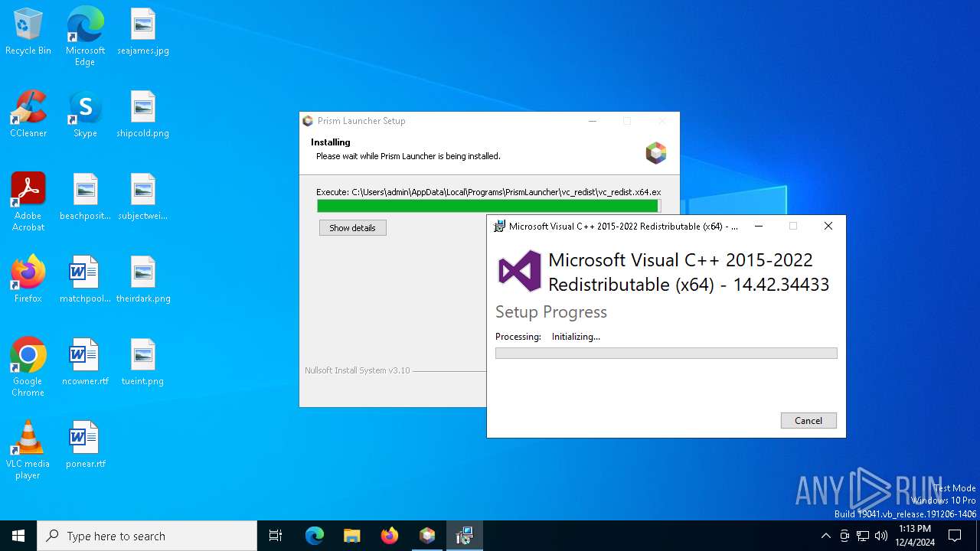Screen dimensions: 980x551
Task: Select the ncowner.rtf document on the desktop
Action: click(x=85, y=363)
